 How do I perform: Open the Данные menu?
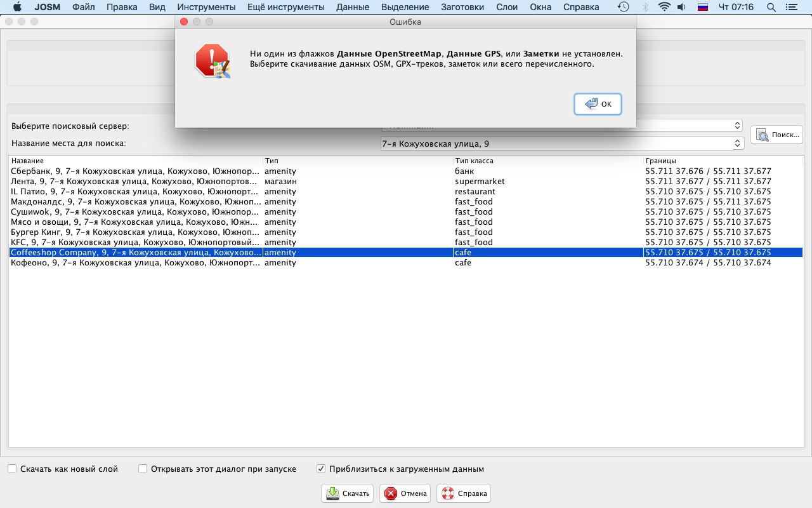(353, 7)
